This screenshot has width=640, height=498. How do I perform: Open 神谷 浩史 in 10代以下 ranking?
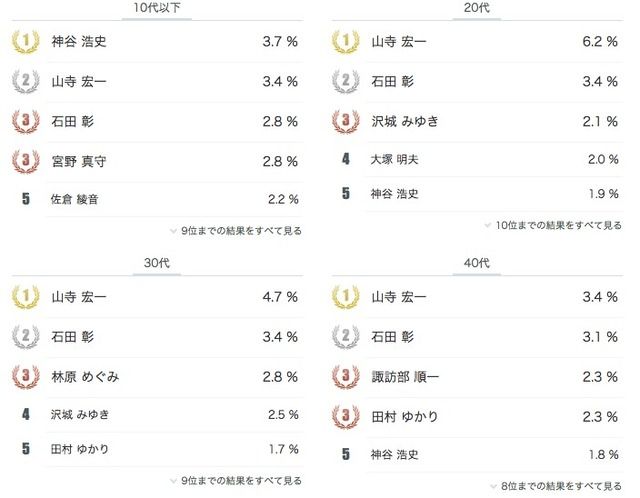(79, 43)
